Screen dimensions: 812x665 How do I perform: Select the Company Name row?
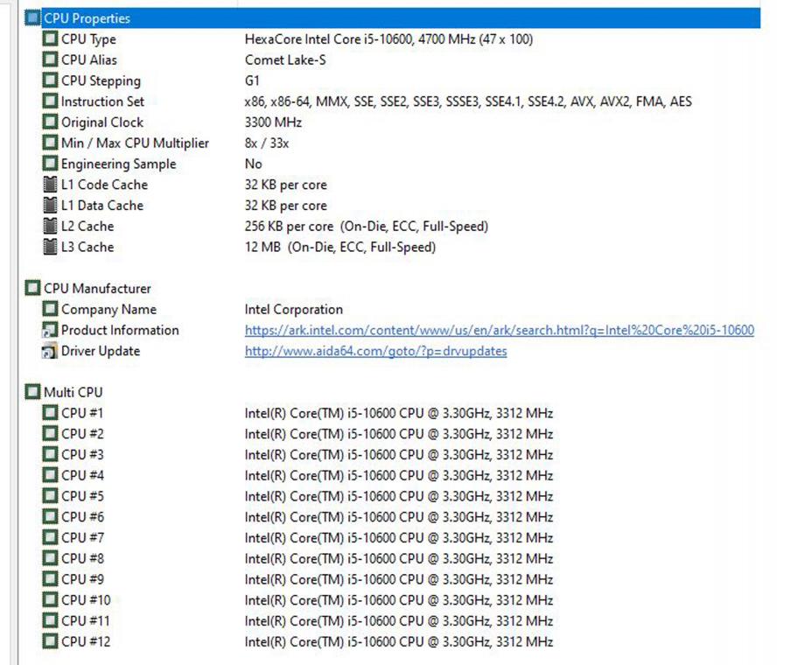(108, 310)
